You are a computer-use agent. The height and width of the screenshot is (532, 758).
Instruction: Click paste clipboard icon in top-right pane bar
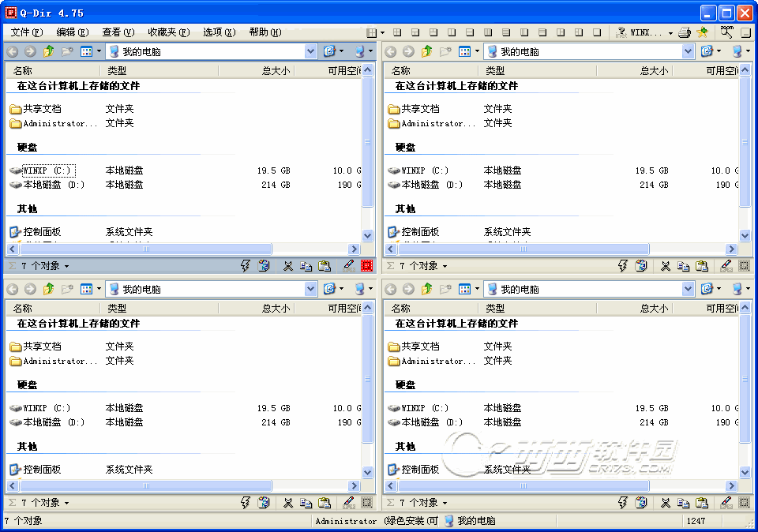tap(702, 266)
